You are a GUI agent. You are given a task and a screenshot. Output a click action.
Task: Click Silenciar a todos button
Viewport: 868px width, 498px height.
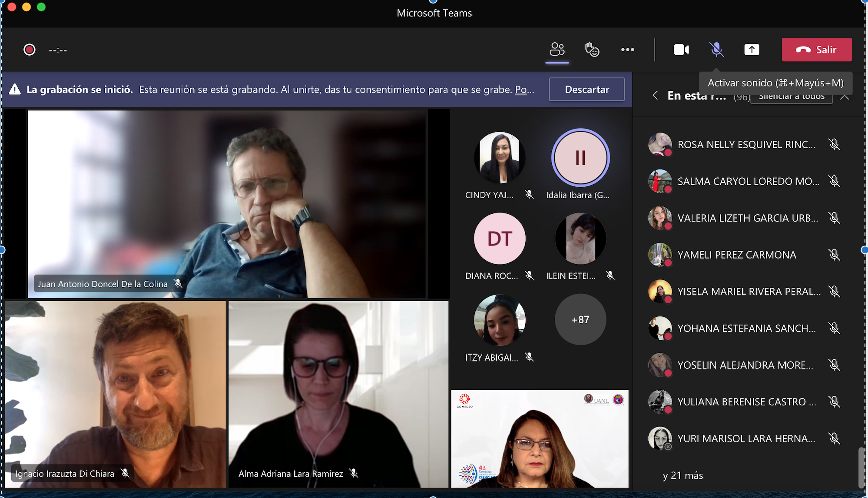[792, 97]
